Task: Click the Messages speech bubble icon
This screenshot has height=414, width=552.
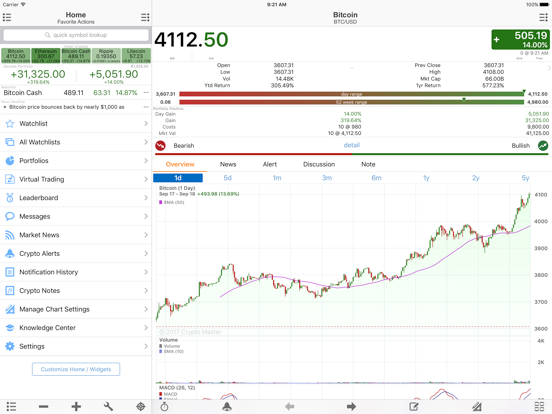Action: point(10,216)
